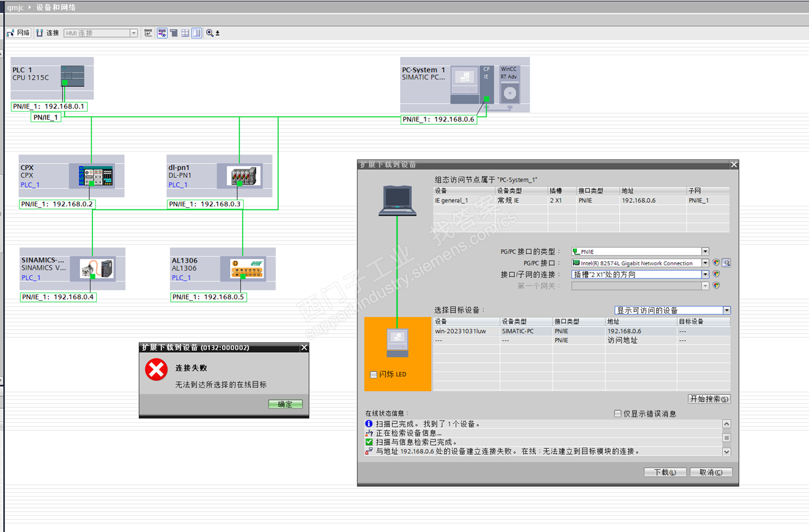The height and width of the screenshot is (532, 809).
Task: Click the PLC_1 link under CPX device
Action: point(30,185)
